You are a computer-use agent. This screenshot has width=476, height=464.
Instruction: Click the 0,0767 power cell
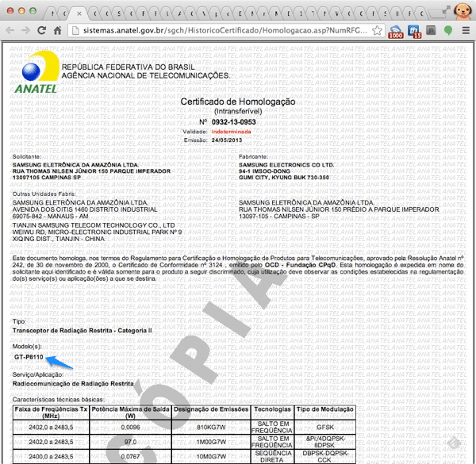(130, 456)
